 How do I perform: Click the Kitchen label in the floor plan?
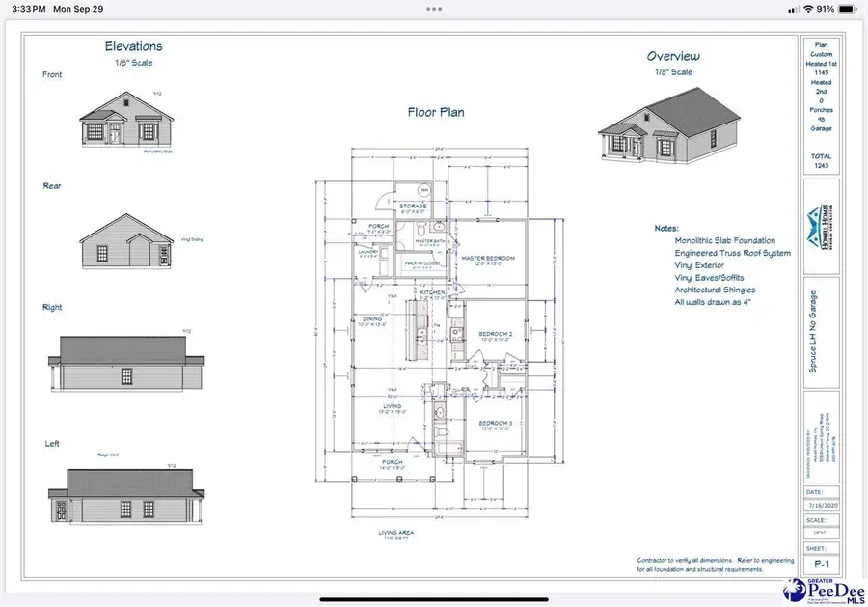(x=433, y=293)
